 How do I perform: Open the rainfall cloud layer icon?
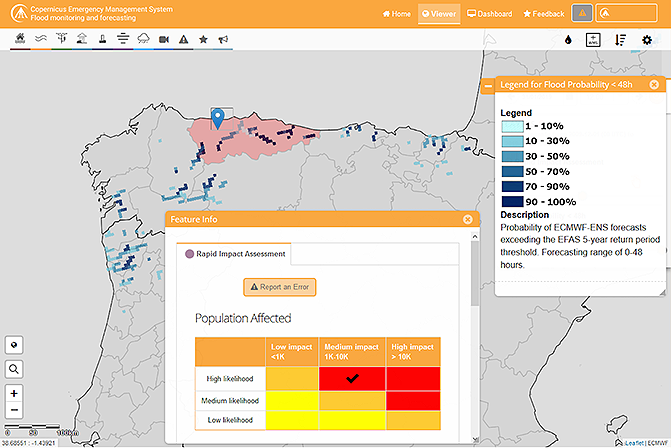click(x=144, y=39)
